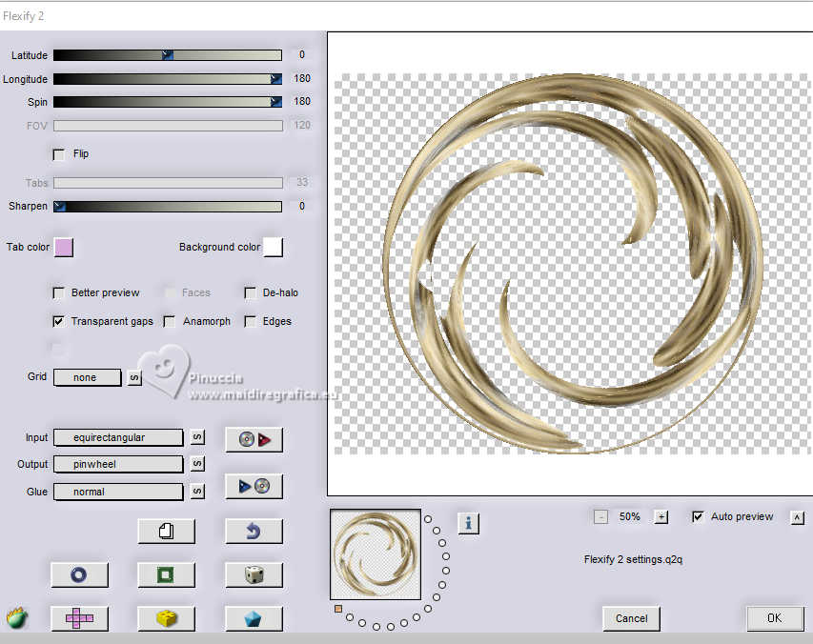Screen dimensions: 813x644
Task: Click the small preview thumbnail
Action: tap(376, 554)
